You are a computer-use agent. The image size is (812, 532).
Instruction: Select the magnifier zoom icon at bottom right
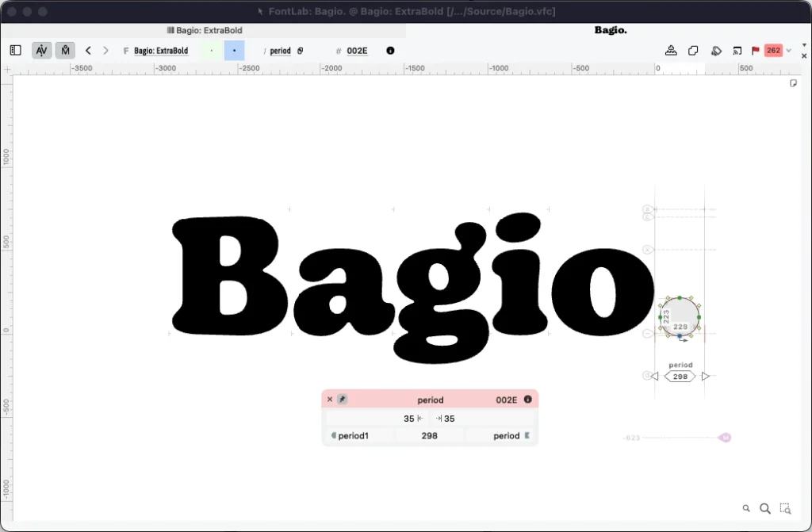coord(764,508)
